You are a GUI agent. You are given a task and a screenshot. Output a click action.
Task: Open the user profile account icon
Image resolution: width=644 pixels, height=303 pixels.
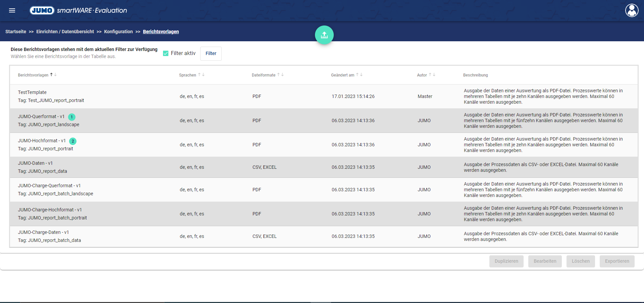(632, 10)
